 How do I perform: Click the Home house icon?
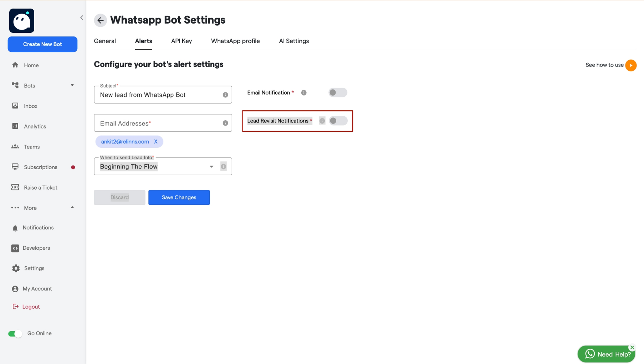[15, 65]
